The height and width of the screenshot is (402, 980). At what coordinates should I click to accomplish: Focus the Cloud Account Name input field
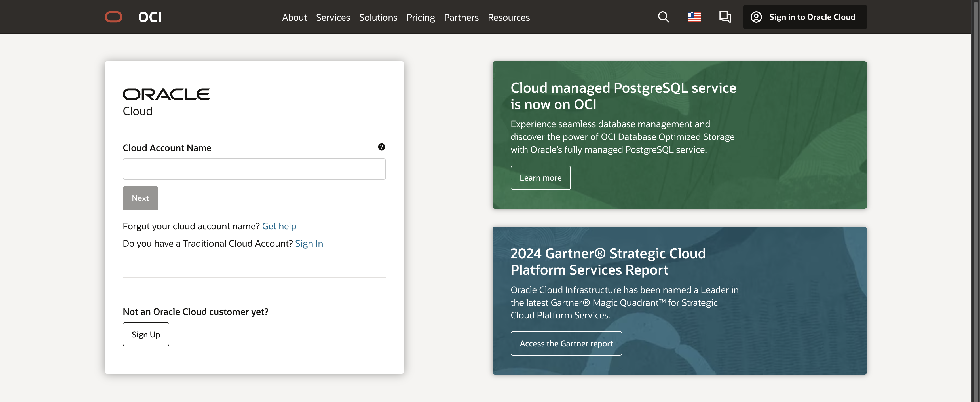254,169
